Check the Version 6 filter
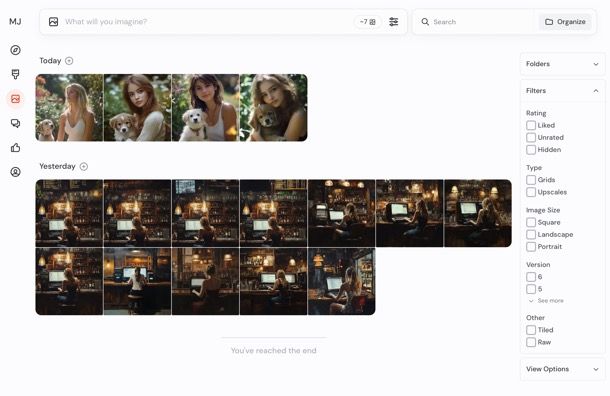The width and height of the screenshot is (610, 396). 531,277
